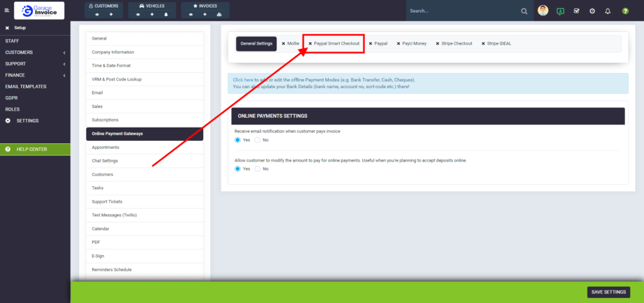This screenshot has height=303, width=644.
Task: Open General settings section
Action: 145,38
